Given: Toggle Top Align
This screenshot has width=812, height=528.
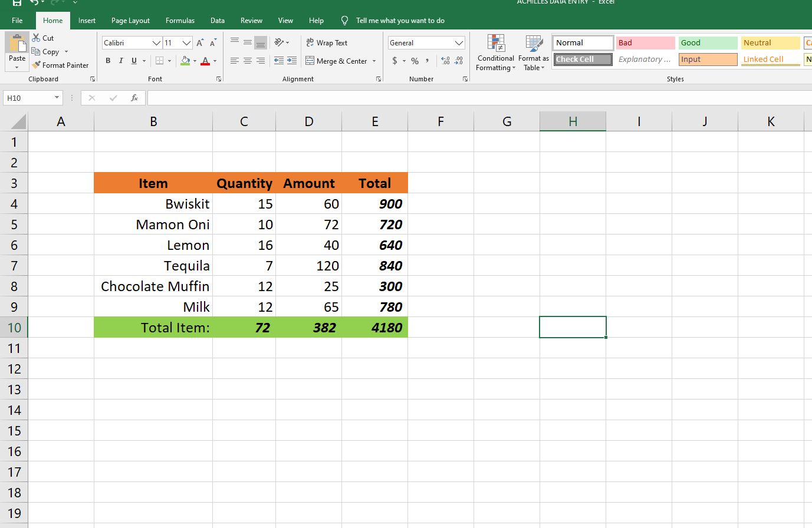Looking at the screenshot, I should pyautogui.click(x=234, y=42).
